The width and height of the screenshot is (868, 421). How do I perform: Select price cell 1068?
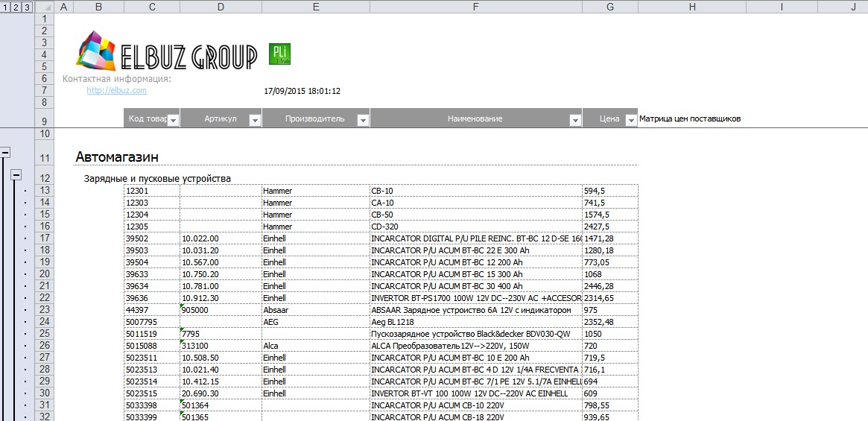(610, 273)
